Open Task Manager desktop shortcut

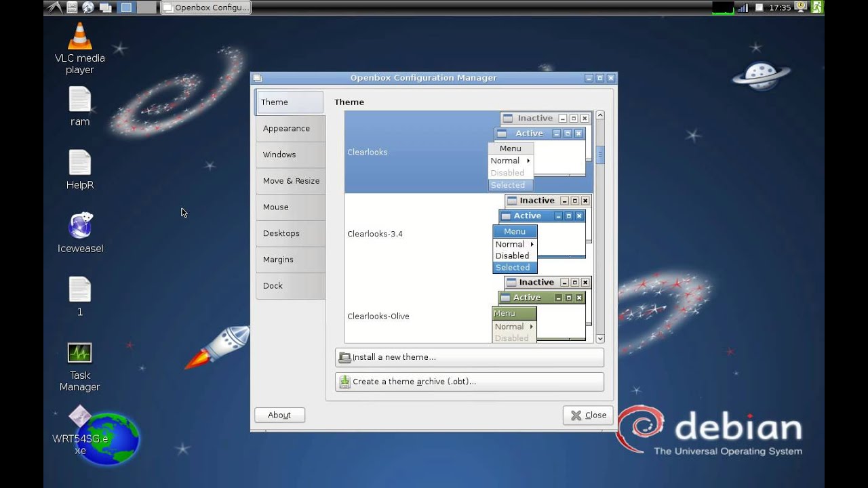coord(80,367)
